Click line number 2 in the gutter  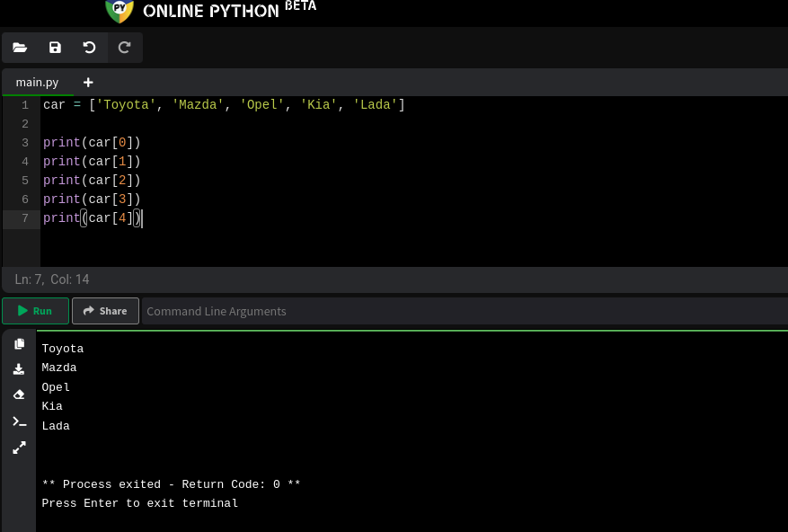[x=25, y=124]
